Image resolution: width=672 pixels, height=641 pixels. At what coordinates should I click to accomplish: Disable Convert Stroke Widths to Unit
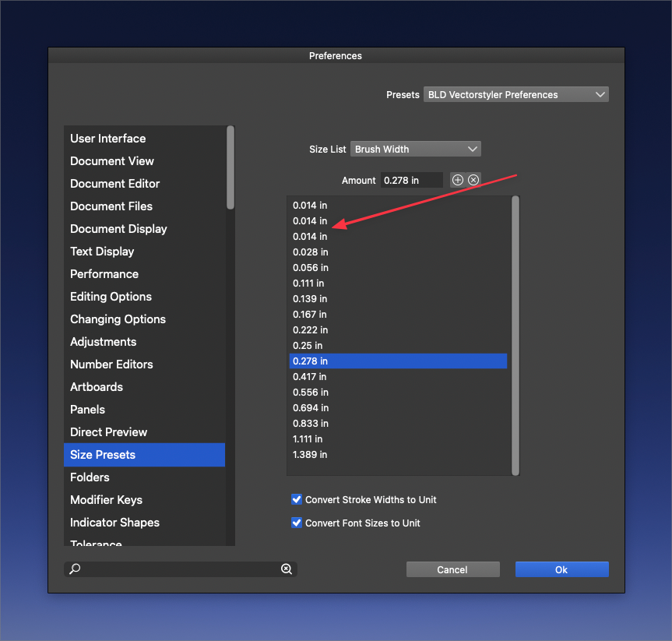297,499
